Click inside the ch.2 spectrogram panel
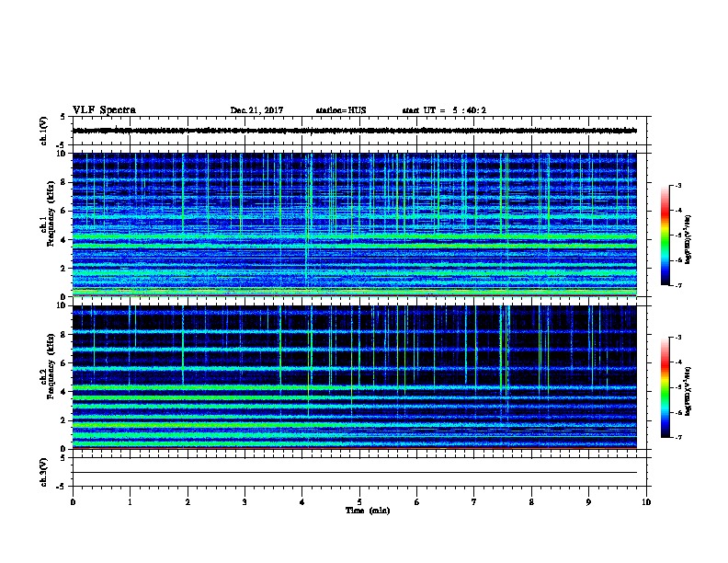Image resolution: width=728 pixels, height=563 pixels. (x=355, y=377)
